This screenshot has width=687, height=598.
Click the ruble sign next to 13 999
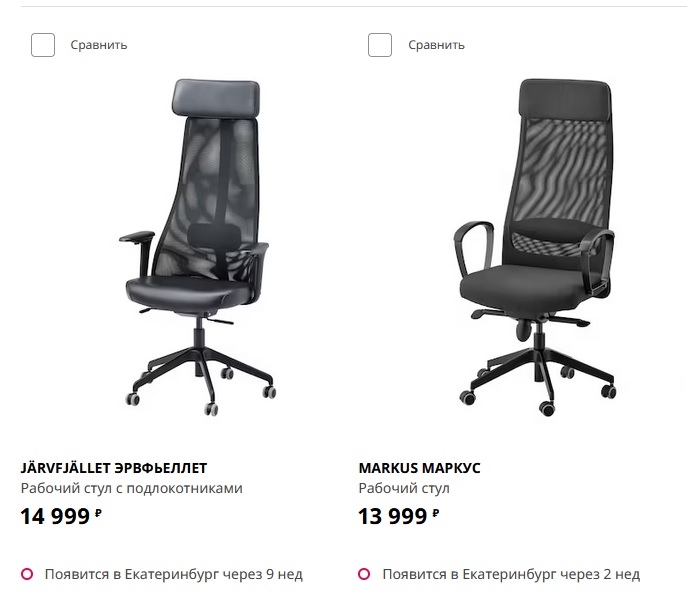(436, 512)
